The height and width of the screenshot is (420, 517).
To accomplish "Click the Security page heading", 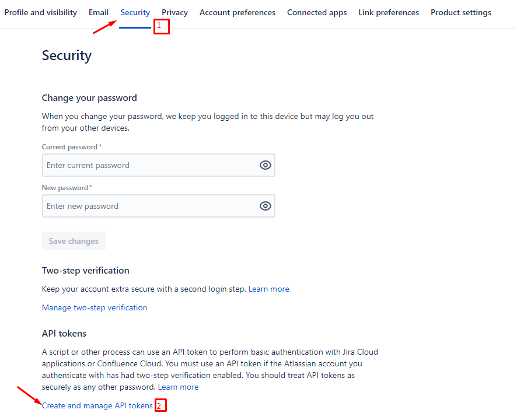I will click(67, 56).
